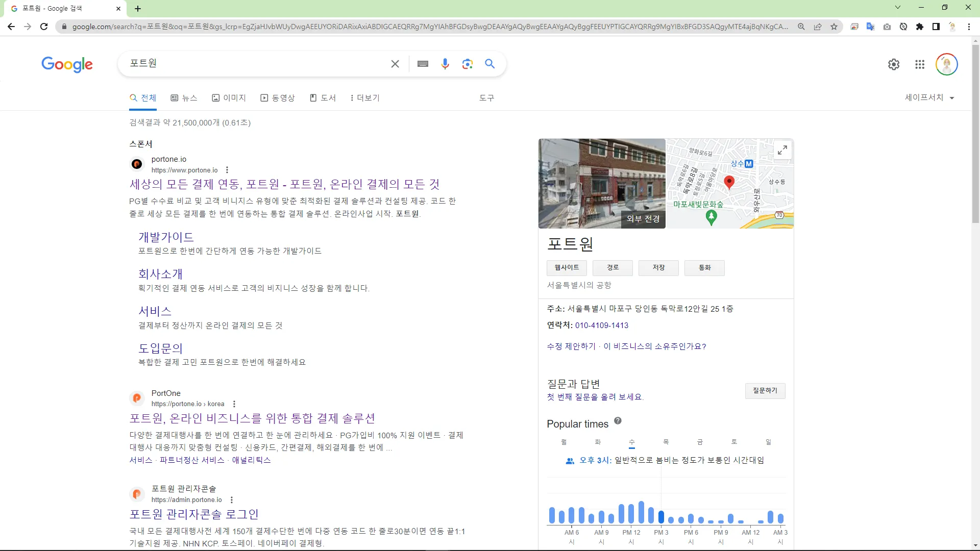This screenshot has height=551, width=980.
Task: Select 수 (Wednesday) in Popular times
Action: [x=632, y=442]
